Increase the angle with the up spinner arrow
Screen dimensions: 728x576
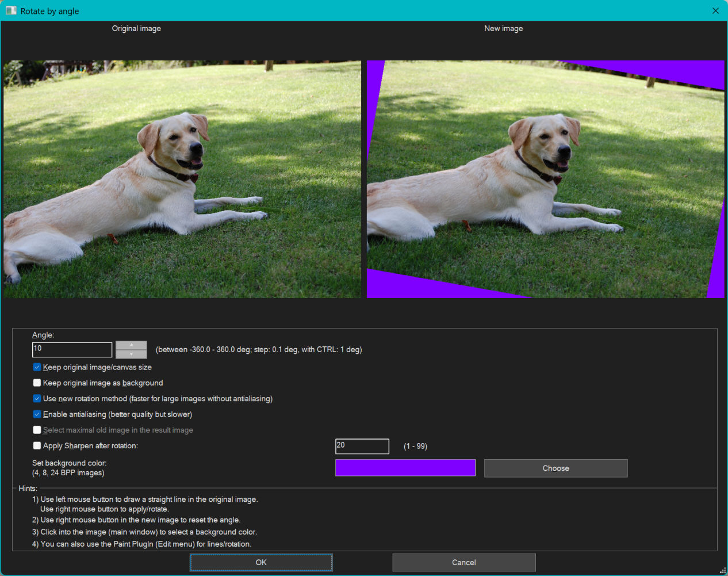(x=131, y=345)
